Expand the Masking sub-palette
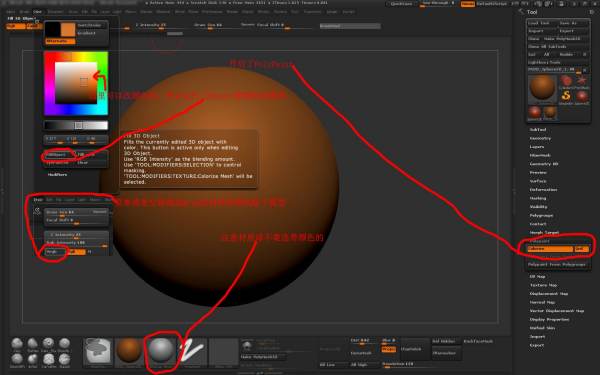Screen dimensions: 600x375 pos(538,198)
